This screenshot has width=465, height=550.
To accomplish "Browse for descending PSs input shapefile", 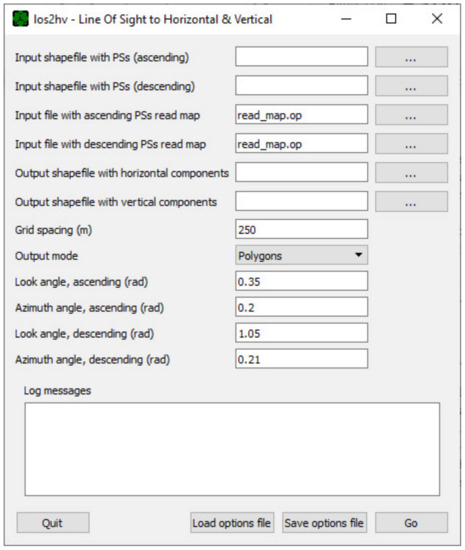I will tap(411, 86).
